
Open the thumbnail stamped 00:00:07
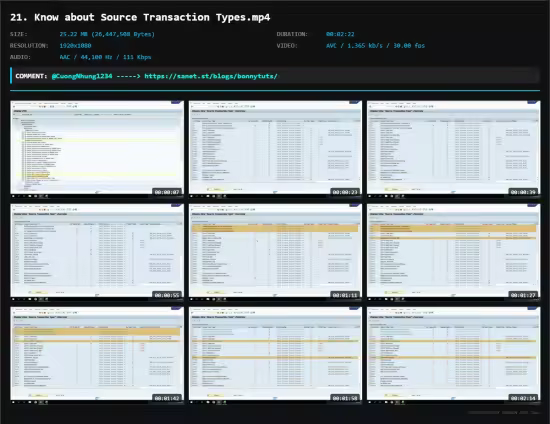(x=97, y=149)
